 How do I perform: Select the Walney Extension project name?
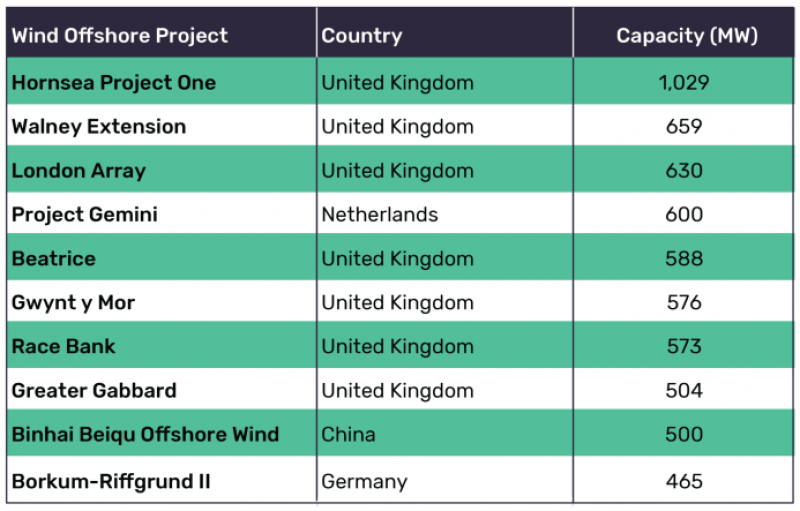[99, 127]
